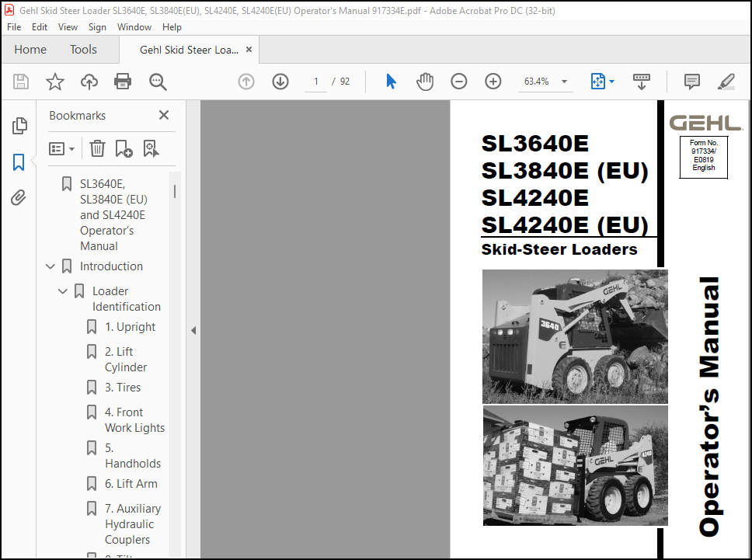Image resolution: width=752 pixels, height=560 pixels.
Task: Open Page Thumbnails panel icon
Action: (19, 126)
